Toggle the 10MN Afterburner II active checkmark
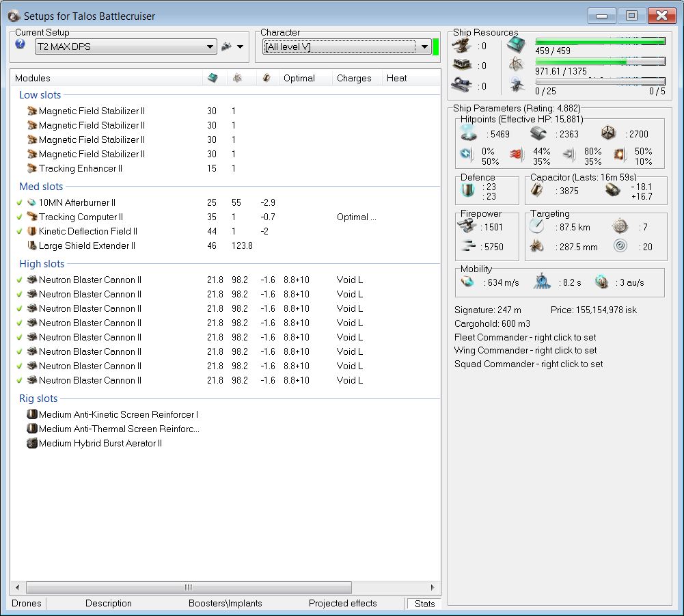This screenshot has width=684, height=616. 19,202
